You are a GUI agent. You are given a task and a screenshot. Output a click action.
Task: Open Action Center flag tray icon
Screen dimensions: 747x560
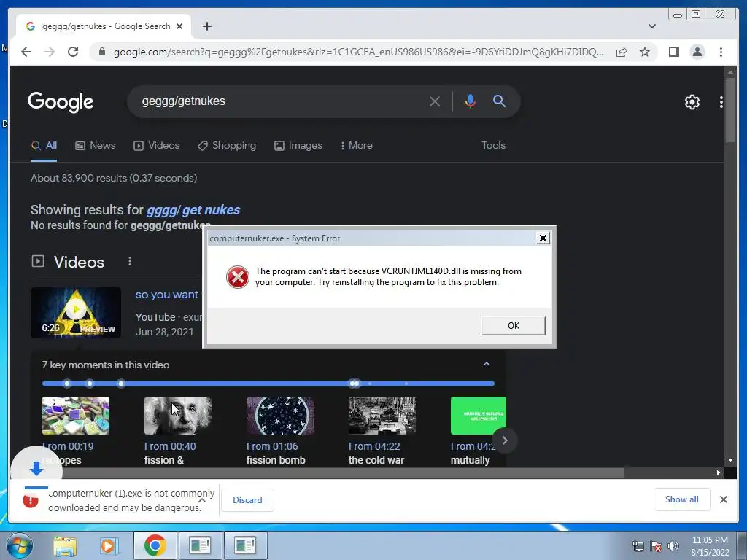point(656,546)
